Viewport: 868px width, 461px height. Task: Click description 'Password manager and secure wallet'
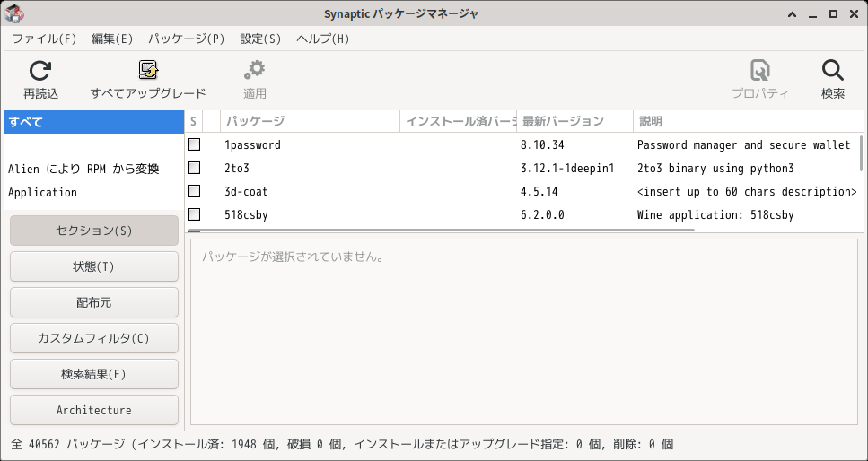[x=743, y=145]
